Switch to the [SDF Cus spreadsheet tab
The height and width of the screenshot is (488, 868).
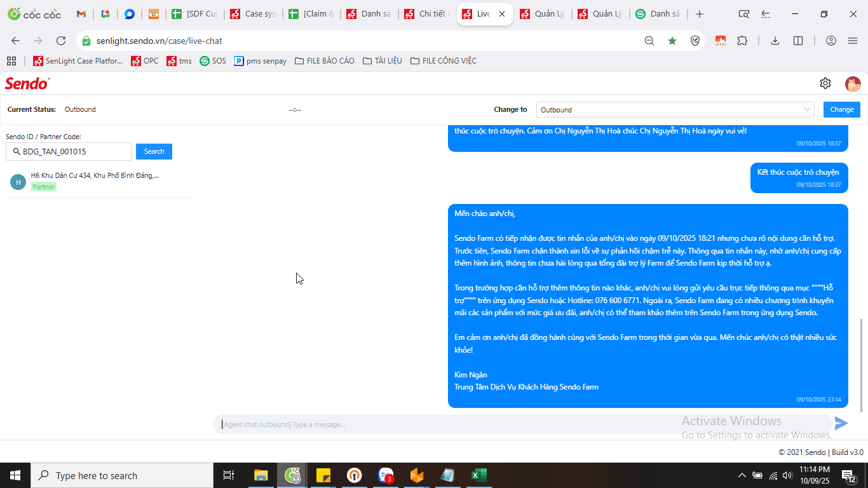pyautogui.click(x=195, y=14)
